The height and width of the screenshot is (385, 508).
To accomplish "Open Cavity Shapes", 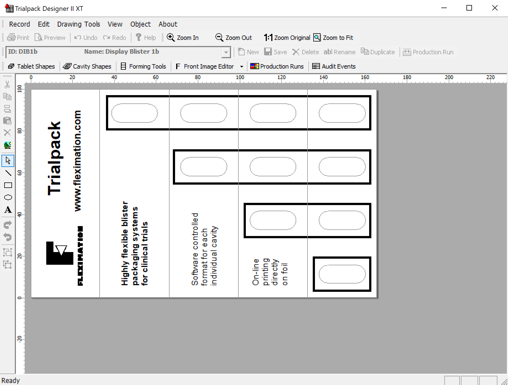I will coord(87,66).
